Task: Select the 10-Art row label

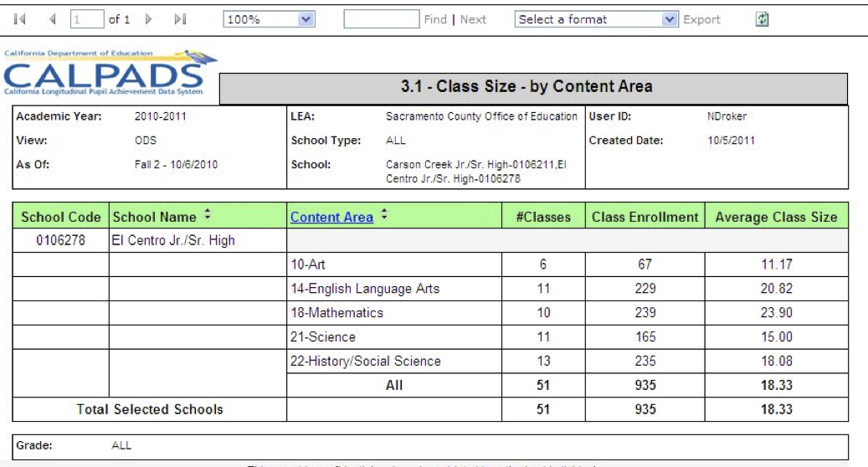Action: click(308, 264)
